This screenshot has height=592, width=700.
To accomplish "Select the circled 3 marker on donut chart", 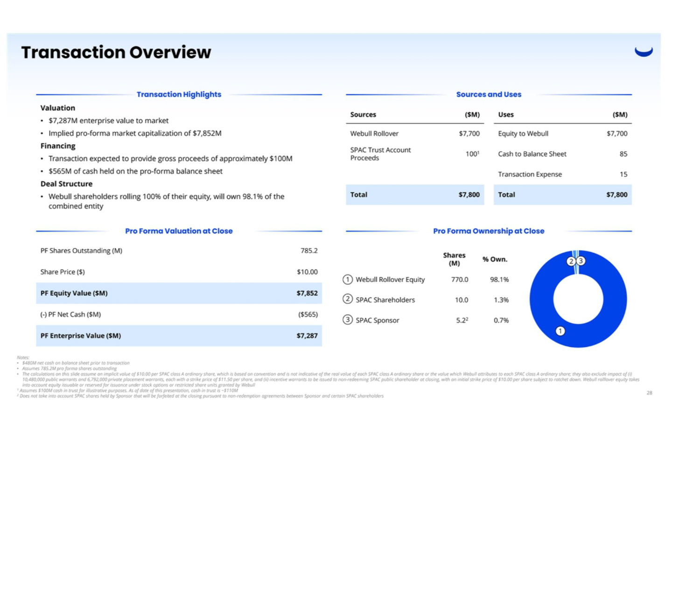I will (581, 261).
